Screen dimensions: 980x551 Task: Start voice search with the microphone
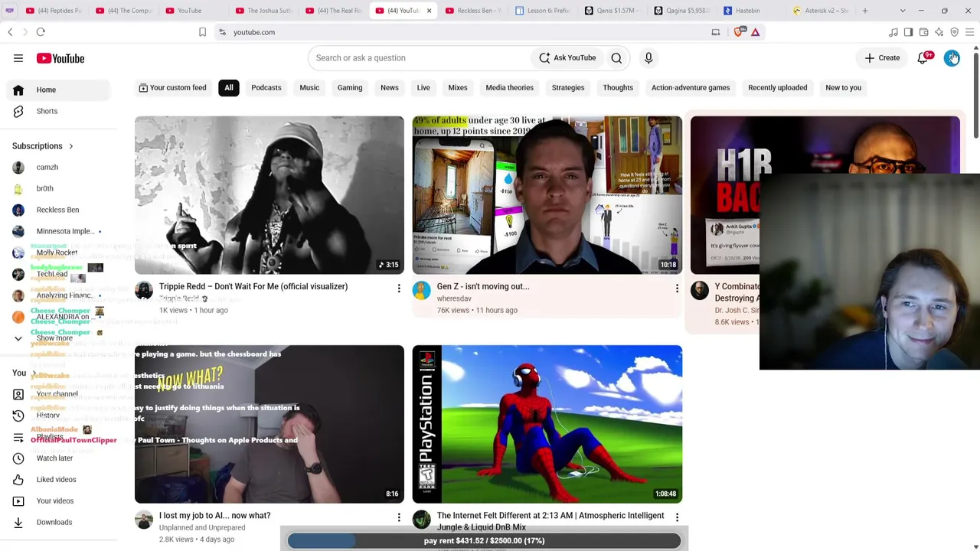coord(648,58)
